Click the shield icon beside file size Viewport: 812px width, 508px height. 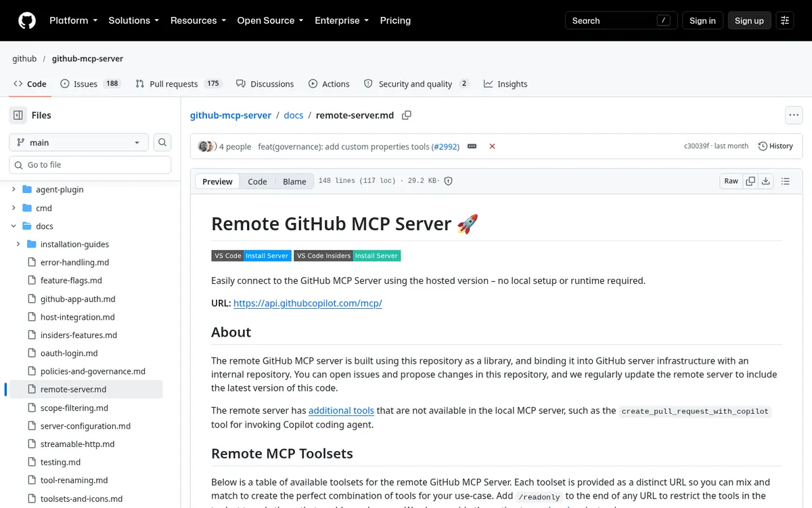tap(448, 181)
